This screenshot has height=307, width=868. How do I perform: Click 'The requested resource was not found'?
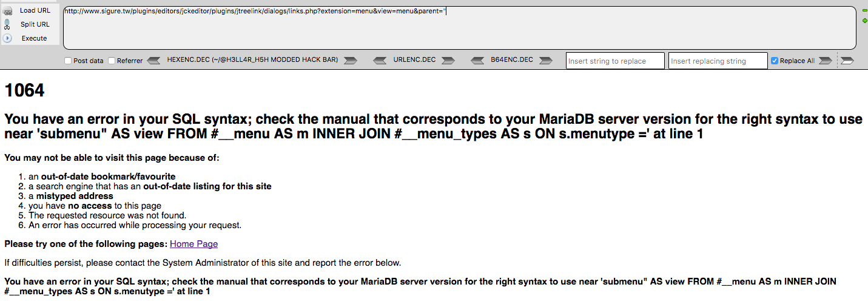[x=107, y=215]
